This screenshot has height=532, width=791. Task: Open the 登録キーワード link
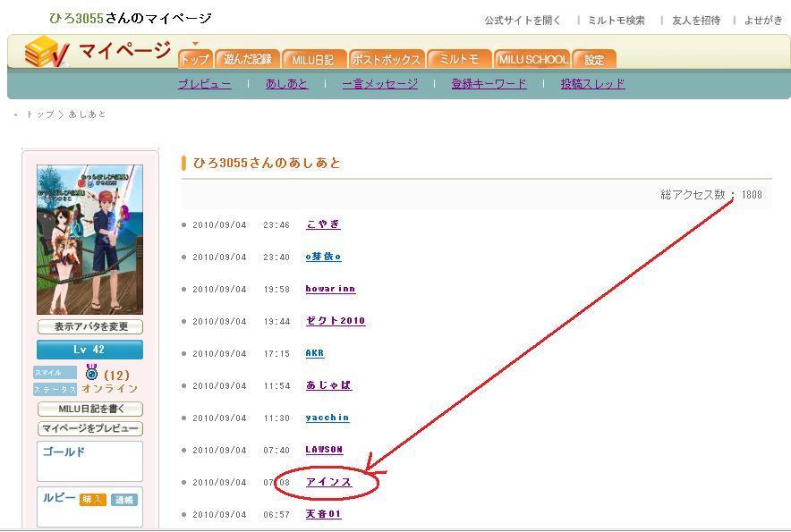[489, 83]
